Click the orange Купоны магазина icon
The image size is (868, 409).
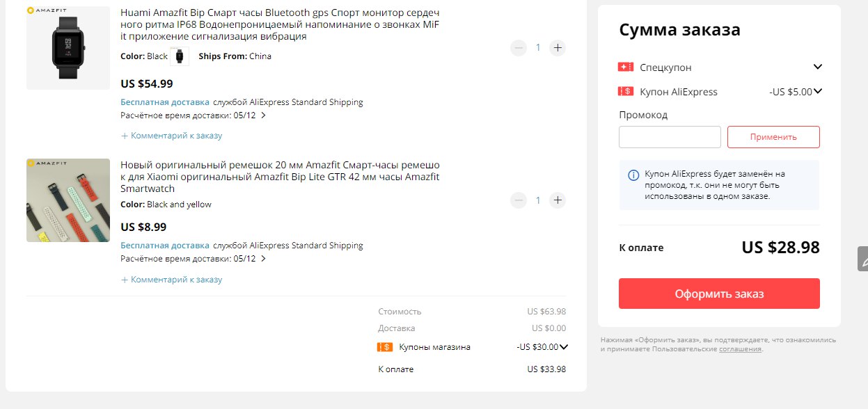pos(385,347)
